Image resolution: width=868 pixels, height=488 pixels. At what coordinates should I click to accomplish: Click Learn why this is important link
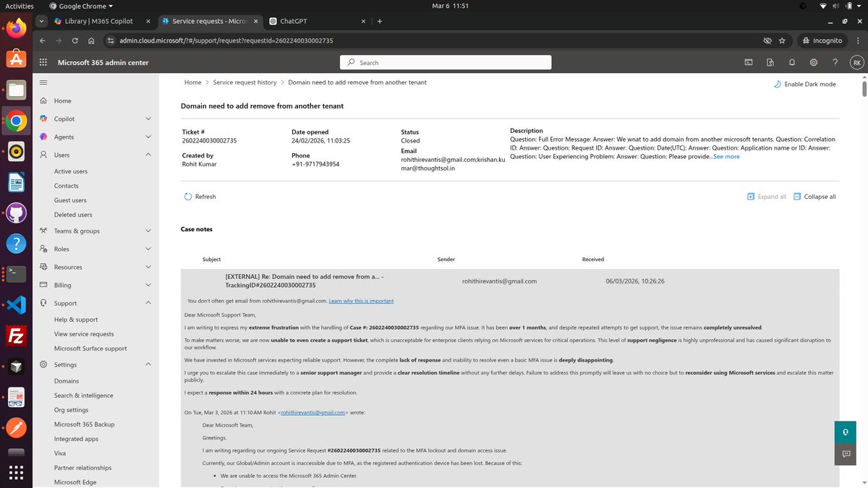point(361,301)
